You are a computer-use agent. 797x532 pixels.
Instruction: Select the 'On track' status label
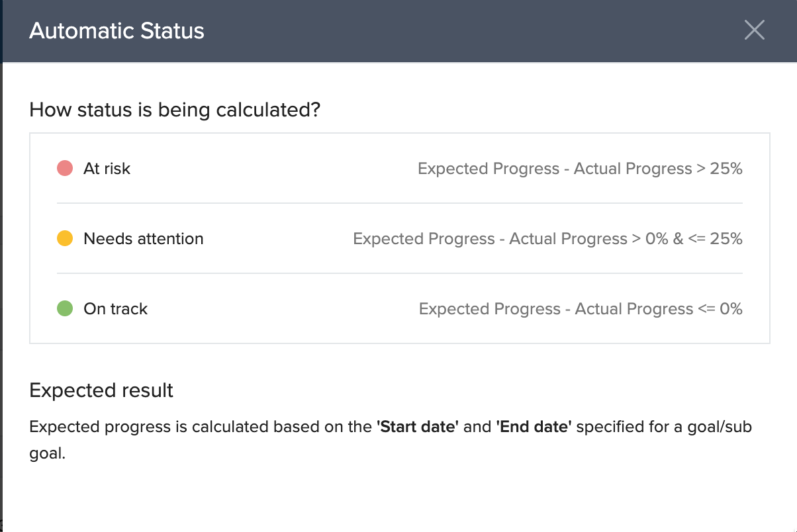[115, 309]
